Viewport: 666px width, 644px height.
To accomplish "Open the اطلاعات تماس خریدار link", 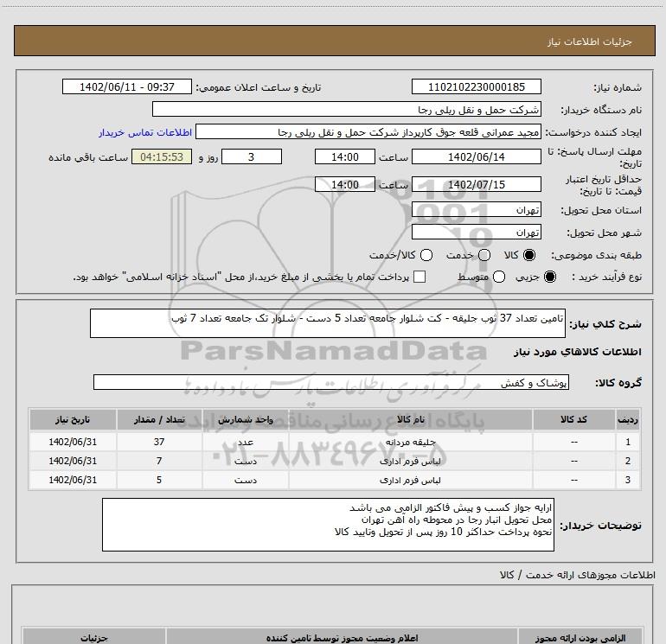I will pos(145,132).
